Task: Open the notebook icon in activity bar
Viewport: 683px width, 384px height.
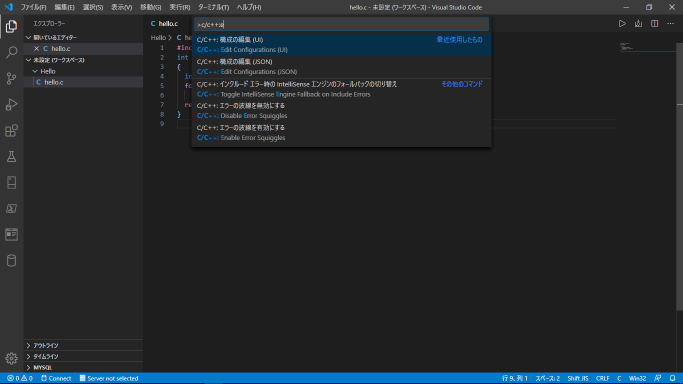Action: pos(11,182)
